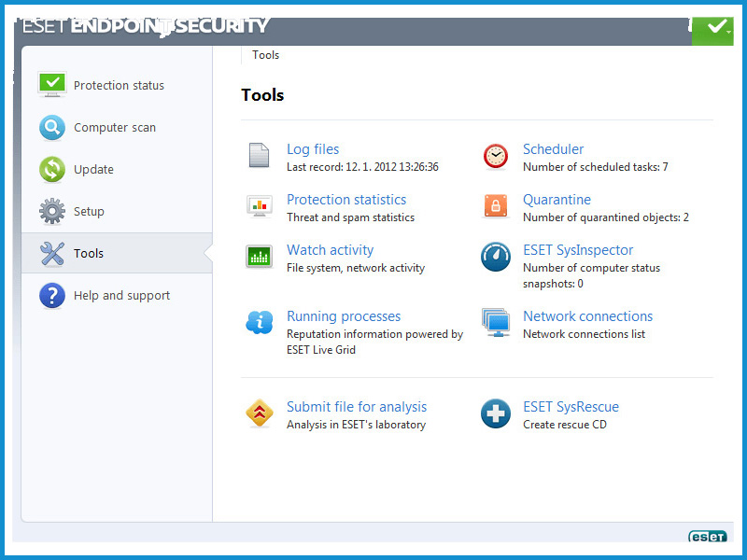View Network connections
747x560 pixels.
[x=588, y=316]
